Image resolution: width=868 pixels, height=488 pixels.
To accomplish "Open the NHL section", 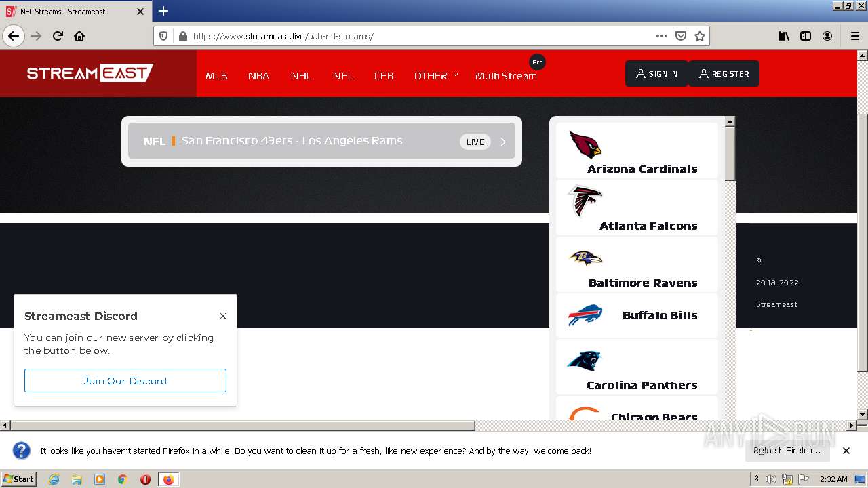I will click(301, 75).
